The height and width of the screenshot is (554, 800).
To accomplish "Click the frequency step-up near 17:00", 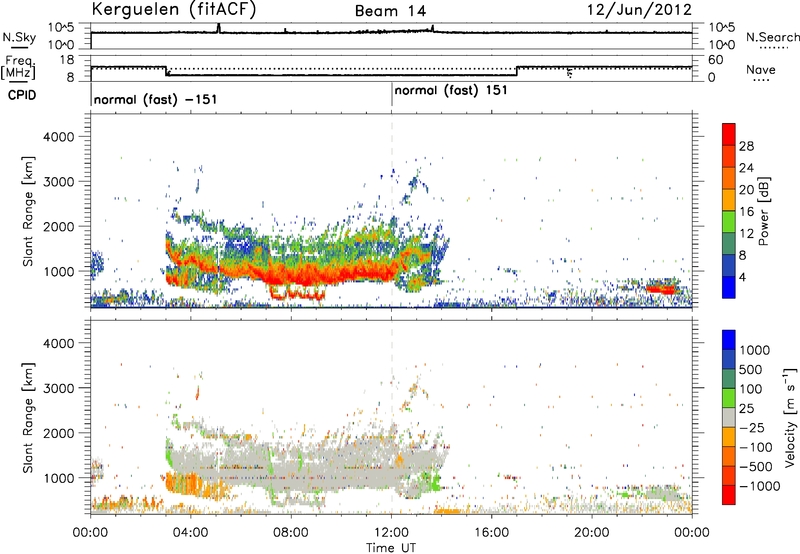I will click(517, 71).
